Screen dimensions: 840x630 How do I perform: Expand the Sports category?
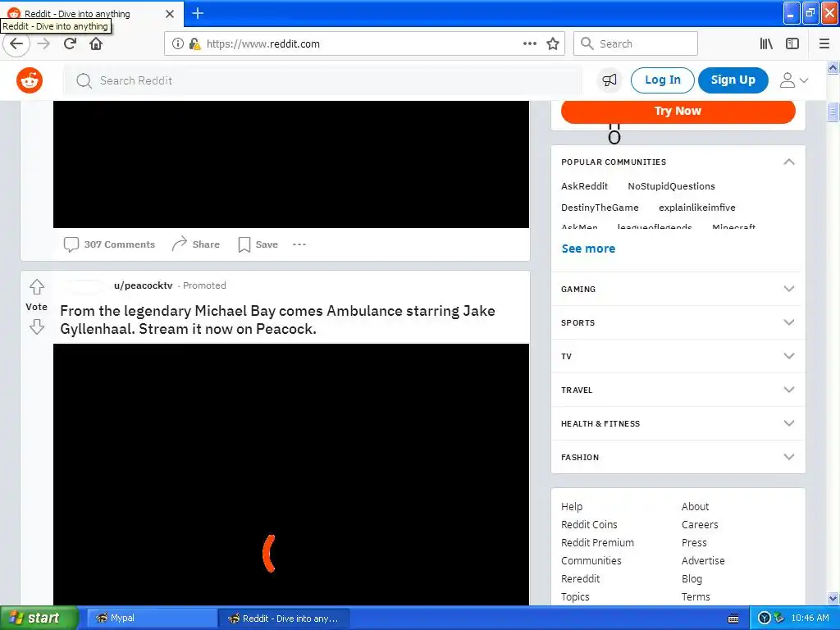tap(678, 322)
